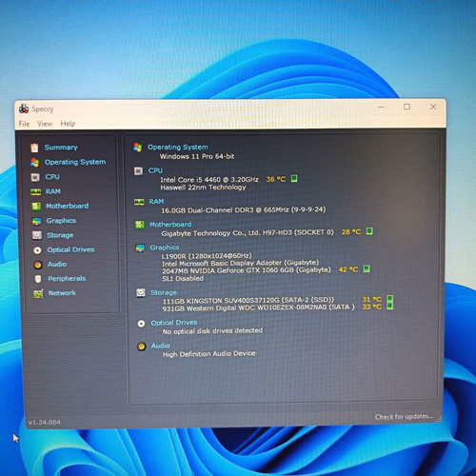Click the '111GB KINGSTON SUV400S37120G' line
Screen dimensions: 476x476
[248, 300]
